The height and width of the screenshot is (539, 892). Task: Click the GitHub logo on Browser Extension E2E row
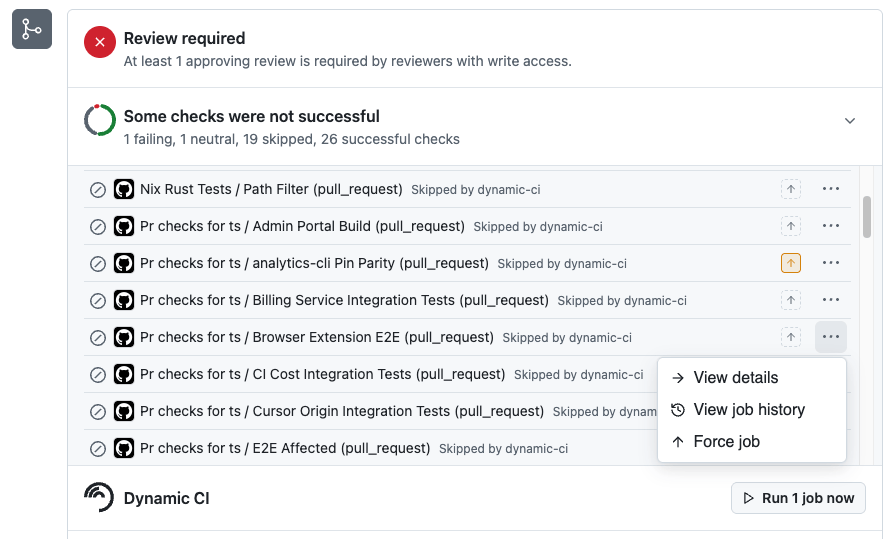coord(124,337)
